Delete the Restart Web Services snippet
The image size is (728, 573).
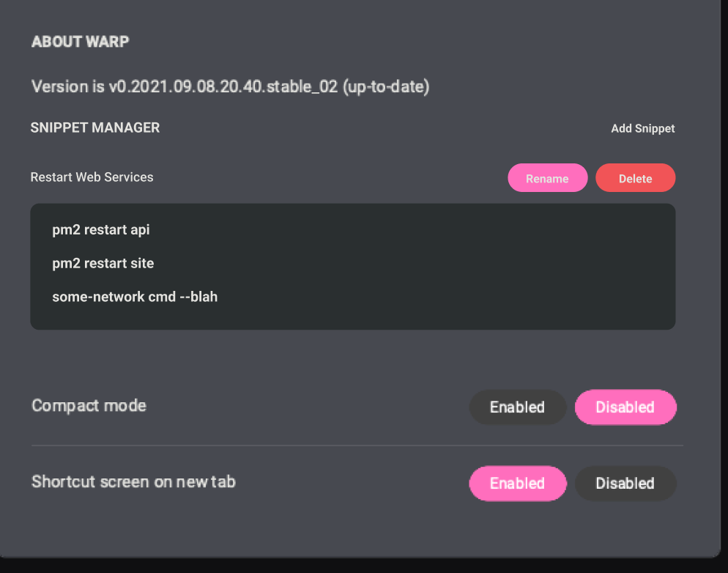[634, 177]
